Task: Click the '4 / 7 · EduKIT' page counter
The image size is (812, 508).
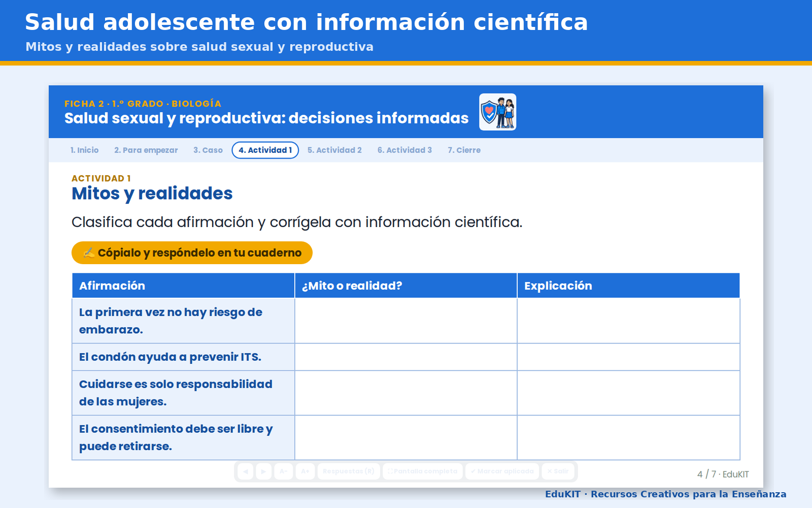Action: [723, 474]
